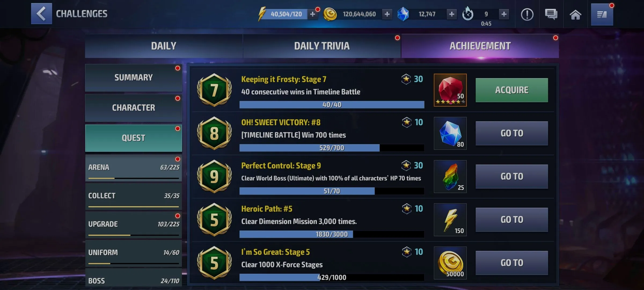Go to the Timeline Battle 700 wins quest

512,133
